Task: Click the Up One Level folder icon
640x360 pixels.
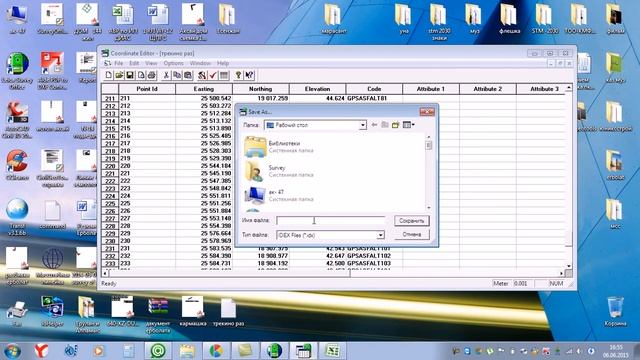Action: [x=385, y=125]
